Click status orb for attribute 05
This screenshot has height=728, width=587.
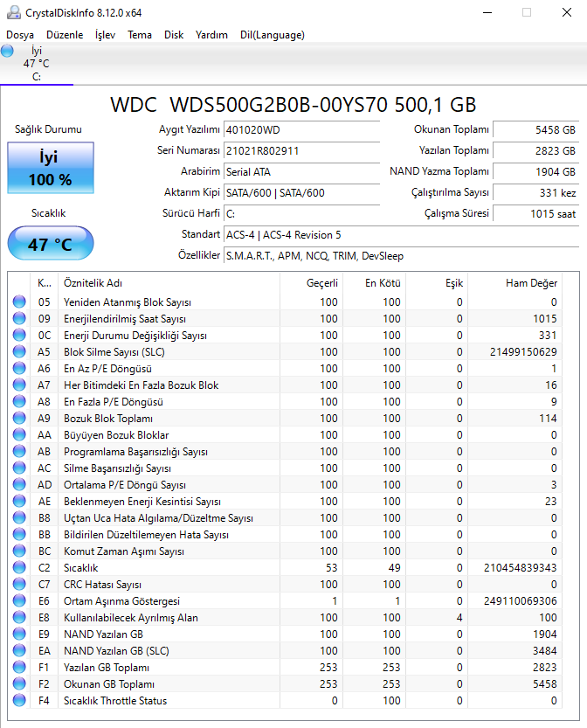[x=19, y=302]
